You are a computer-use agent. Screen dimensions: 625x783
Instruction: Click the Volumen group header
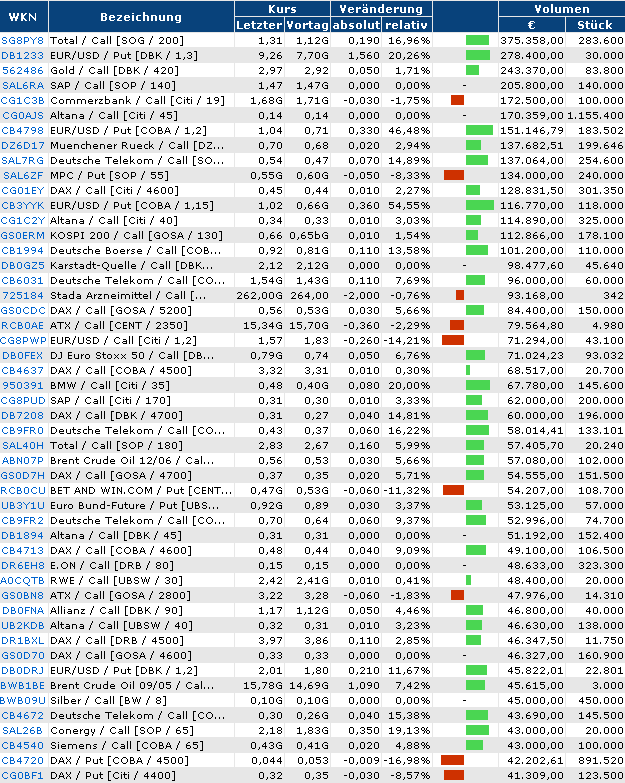[562, 8]
